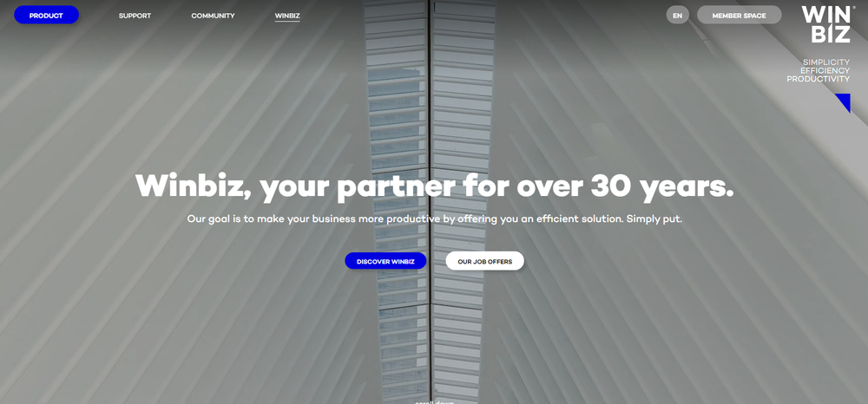Screen dimensions: 868x404
Task: Click the "Simplicity Efficiency Productivity" slogan text
Action: tap(819, 71)
